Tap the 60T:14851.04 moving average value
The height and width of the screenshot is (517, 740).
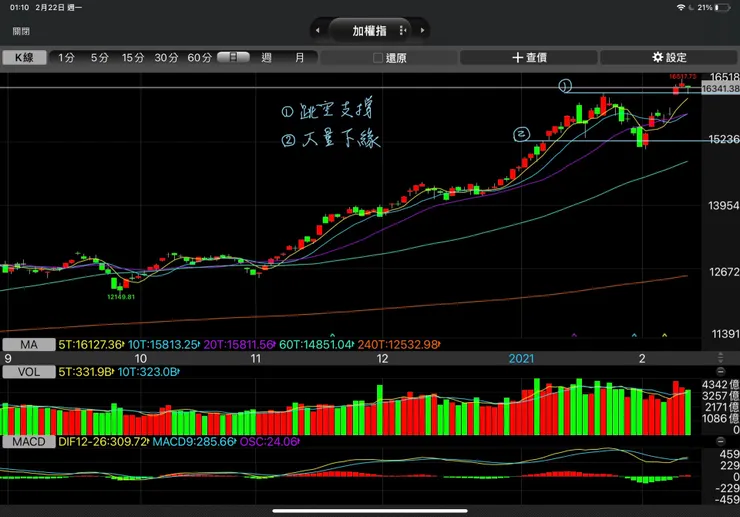point(316,345)
